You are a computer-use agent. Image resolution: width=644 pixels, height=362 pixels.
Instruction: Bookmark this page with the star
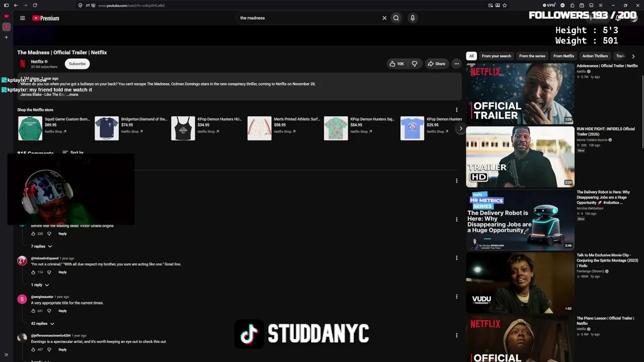pyautogui.click(x=505, y=6)
